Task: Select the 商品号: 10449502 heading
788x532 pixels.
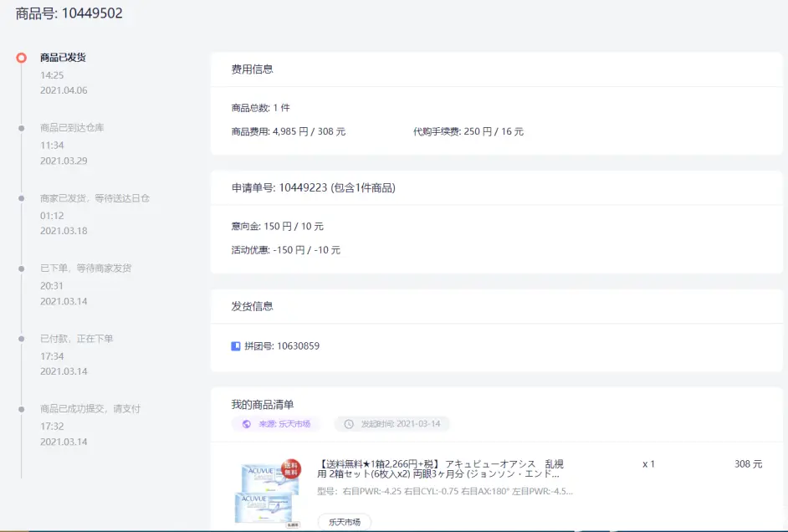Action: (69, 13)
